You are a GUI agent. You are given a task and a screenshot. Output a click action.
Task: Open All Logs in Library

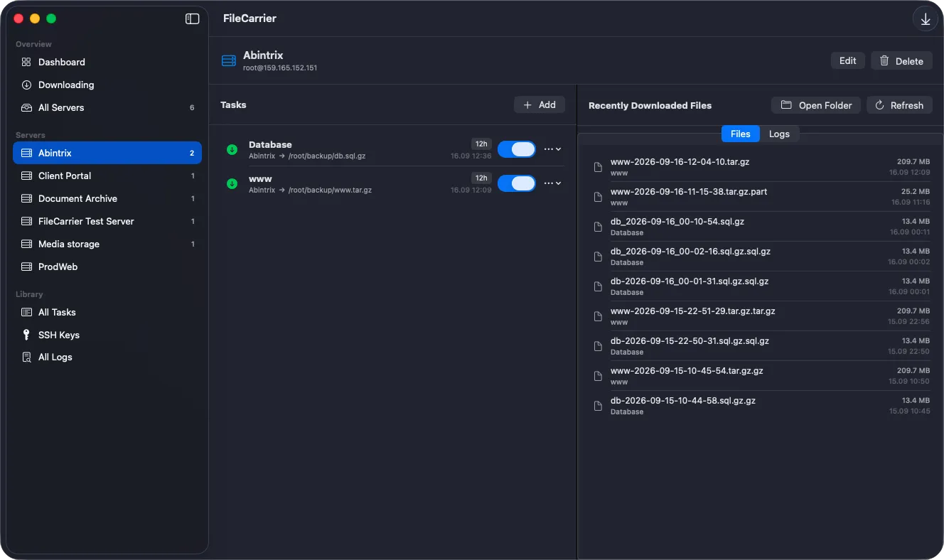pyautogui.click(x=107, y=357)
